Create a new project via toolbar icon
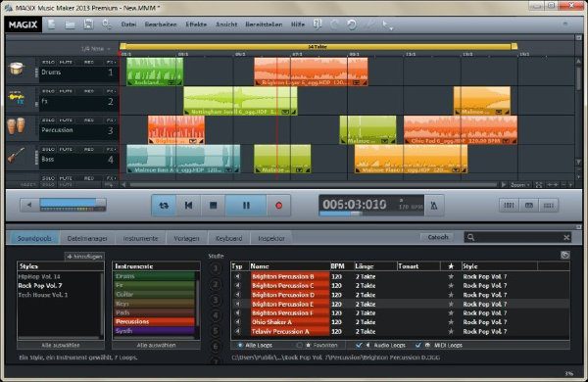The width and height of the screenshot is (588, 382). (x=52, y=24)
